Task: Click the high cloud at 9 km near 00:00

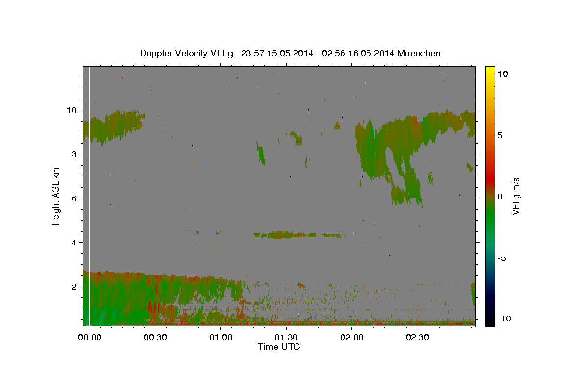Action: (x=113, y=127)
